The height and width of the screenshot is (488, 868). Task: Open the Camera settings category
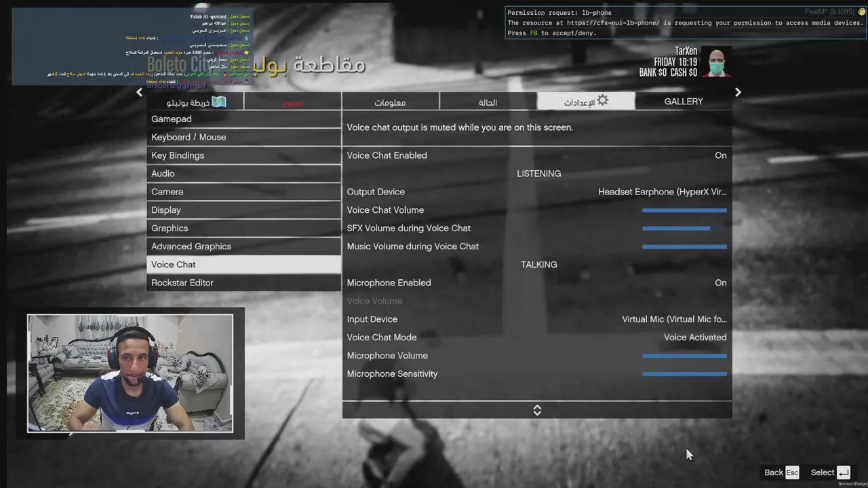point(243,192)
